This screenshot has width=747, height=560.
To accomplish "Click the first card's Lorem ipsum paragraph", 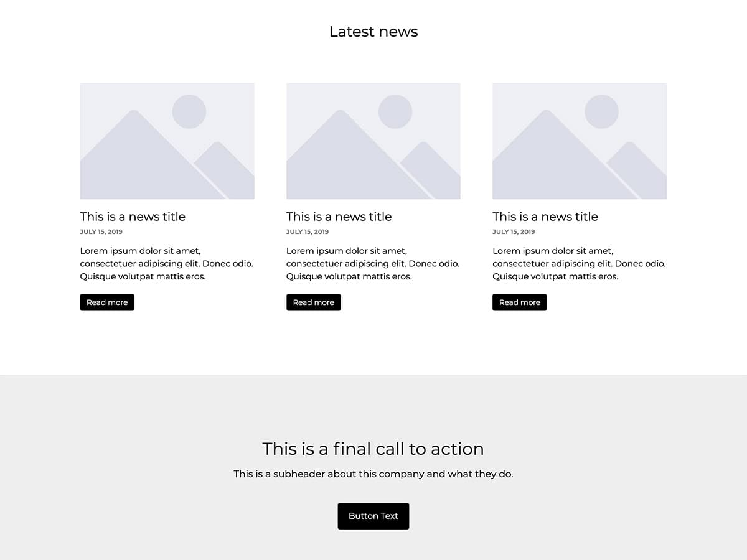I will coord(166,263).
